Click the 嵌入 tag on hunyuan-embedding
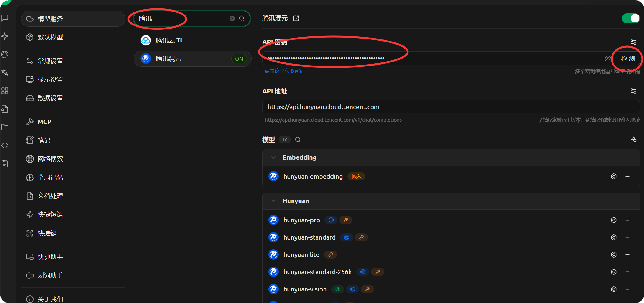Viewport: 644px width, 303px height. click(x=356, y=177)
